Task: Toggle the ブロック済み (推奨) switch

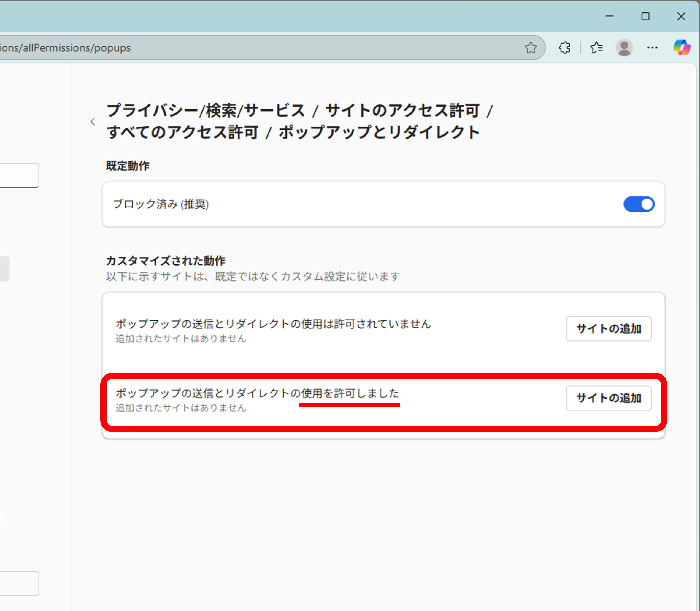Action: click(639, 204)
